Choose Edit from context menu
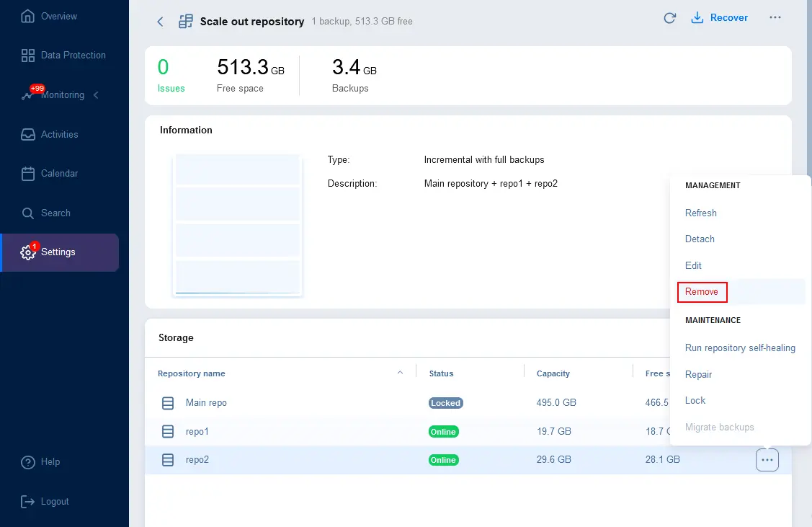 [x=693, y=266]
